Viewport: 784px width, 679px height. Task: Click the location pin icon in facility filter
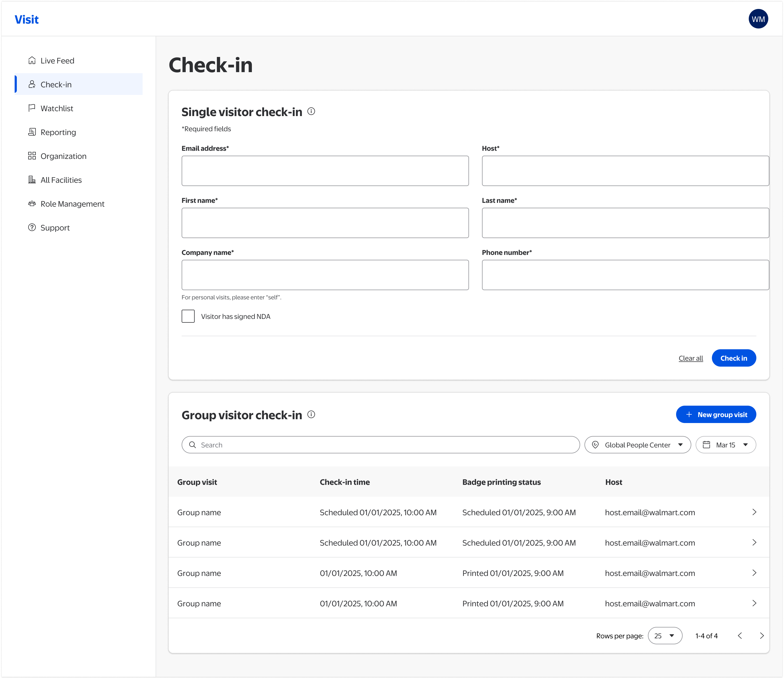(595, 445)
